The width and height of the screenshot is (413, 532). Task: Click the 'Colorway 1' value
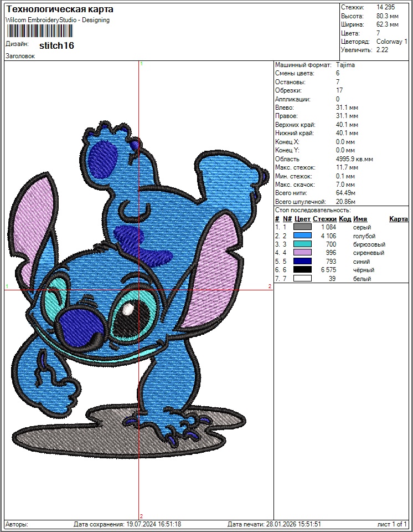pyautogui.click(x=391, y=42)
